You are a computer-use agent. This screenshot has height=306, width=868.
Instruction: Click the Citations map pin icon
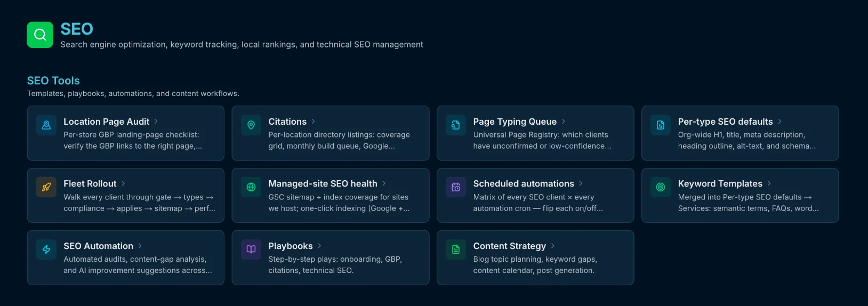pos(251,125)
